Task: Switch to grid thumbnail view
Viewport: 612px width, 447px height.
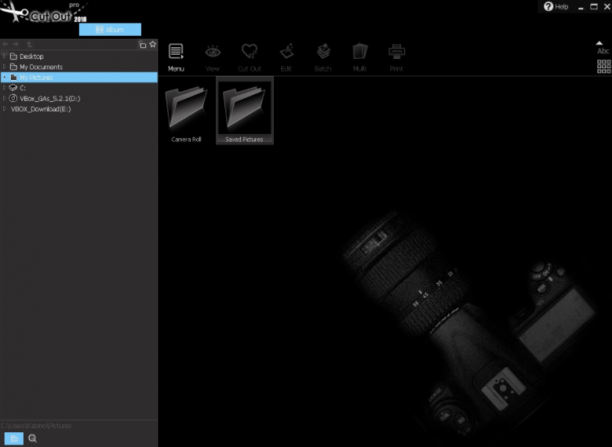Action: pyautogui.click(x=603, y=66)
